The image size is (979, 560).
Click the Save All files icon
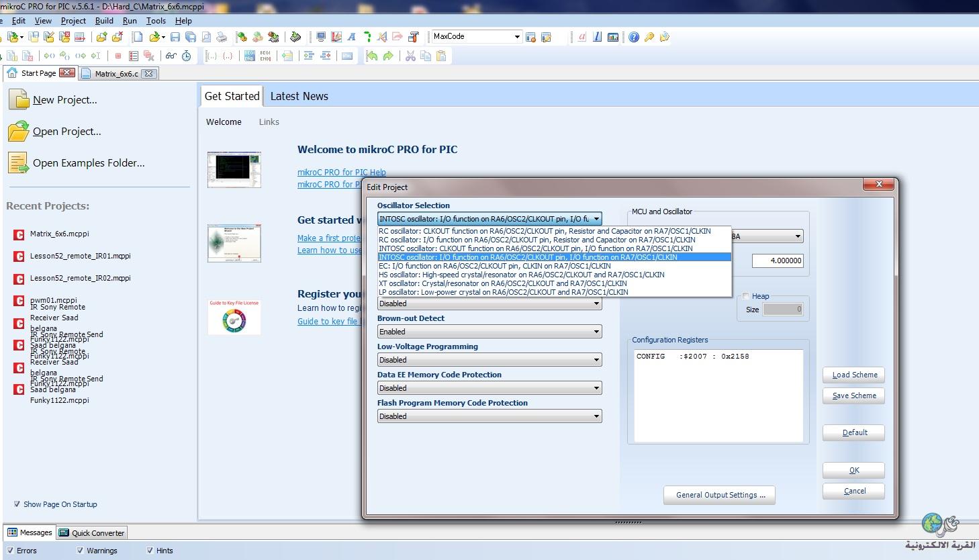click(x=191, y=37)
